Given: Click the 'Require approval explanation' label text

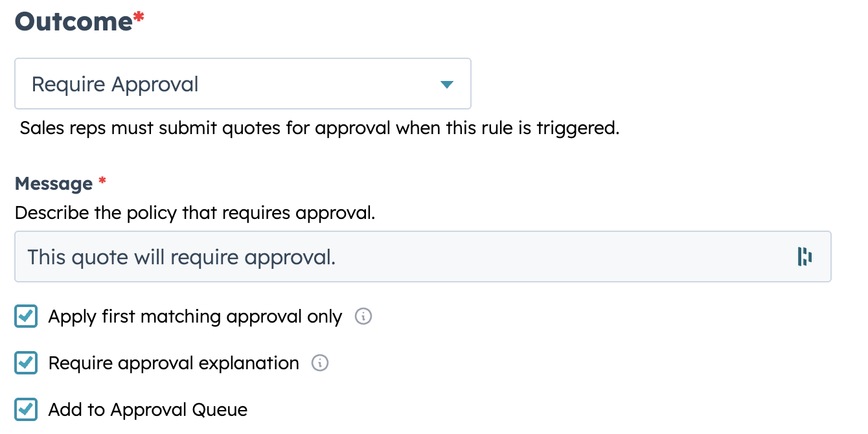Looking at the screenshot, I should click(x=174, y=363).
